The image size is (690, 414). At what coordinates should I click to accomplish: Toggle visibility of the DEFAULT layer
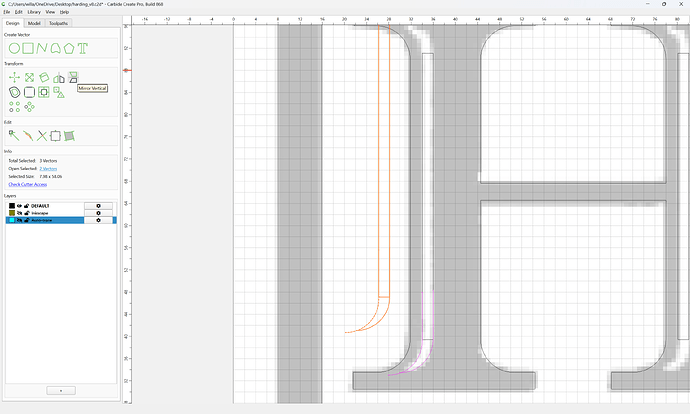(19, 206)
